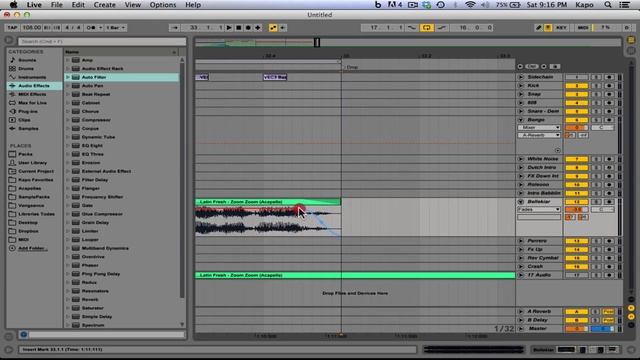Screen dimensions: 640x360
Task: Open the File menu
Action: (57, 5)
